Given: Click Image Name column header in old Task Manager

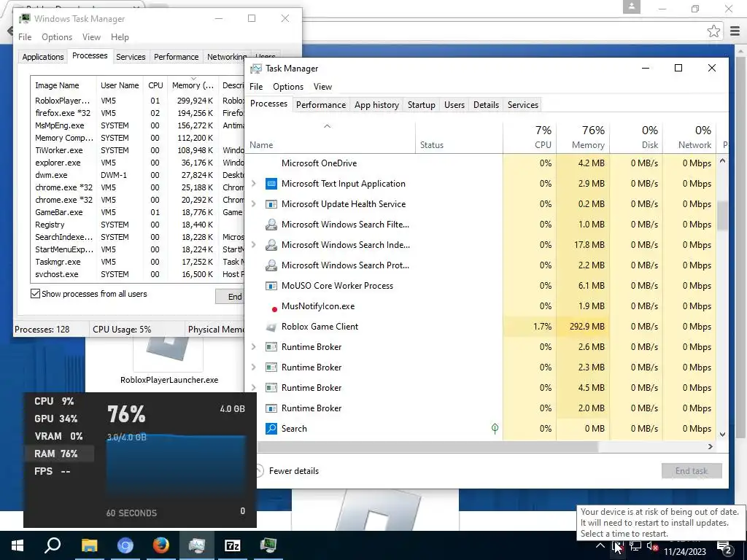Looking at the screenshot, I should [x=63, y=85].
